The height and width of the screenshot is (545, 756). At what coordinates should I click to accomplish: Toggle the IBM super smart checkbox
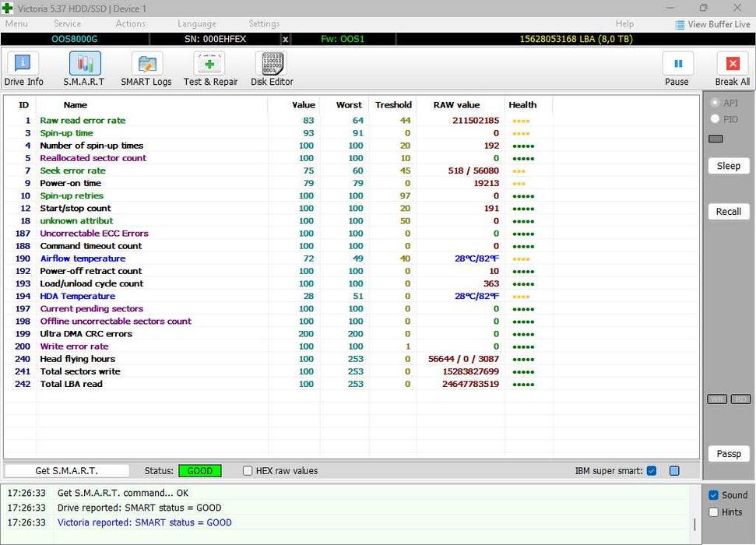coord(652,471)
